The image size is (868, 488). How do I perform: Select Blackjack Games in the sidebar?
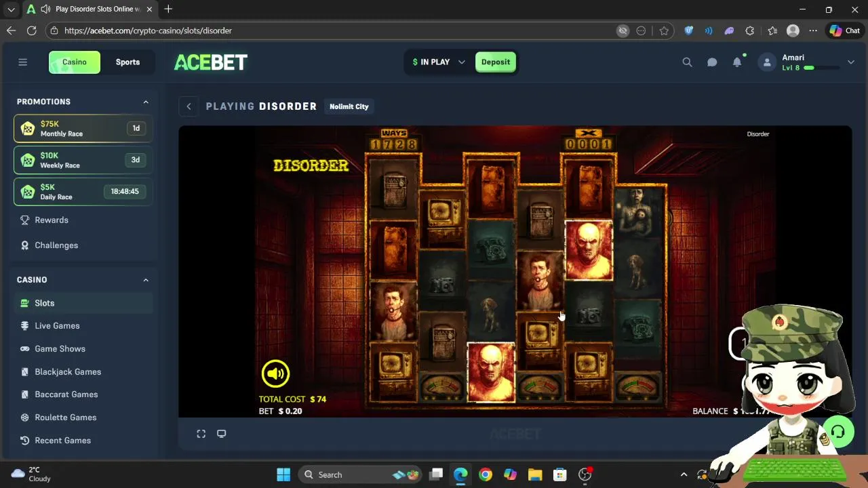point(68,372)
